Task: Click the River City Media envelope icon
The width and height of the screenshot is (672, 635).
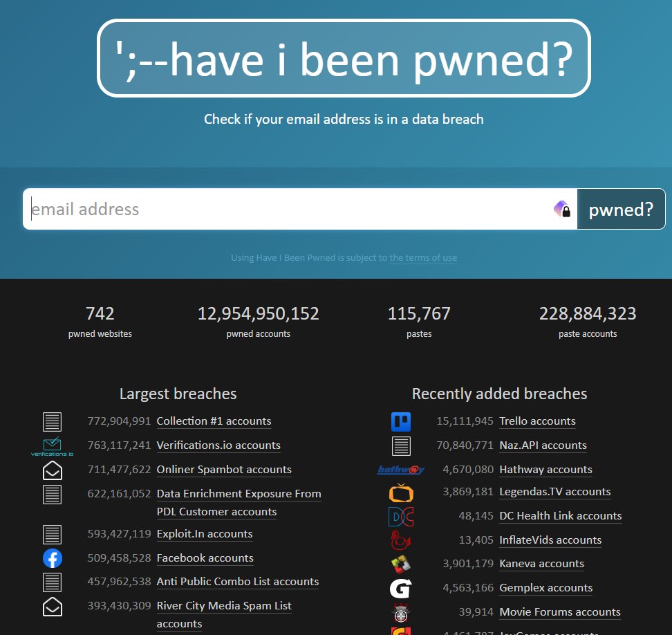Action: click(53, 607)
